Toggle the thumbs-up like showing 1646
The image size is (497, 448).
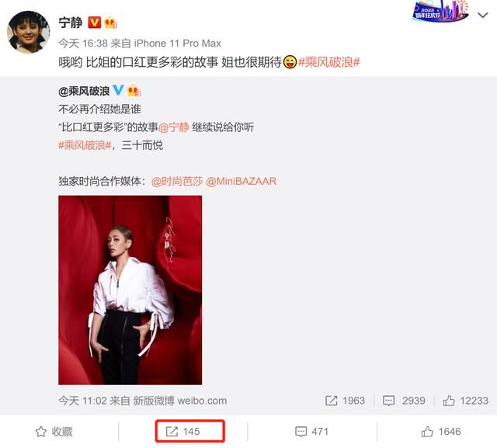[x=441, y=432]
